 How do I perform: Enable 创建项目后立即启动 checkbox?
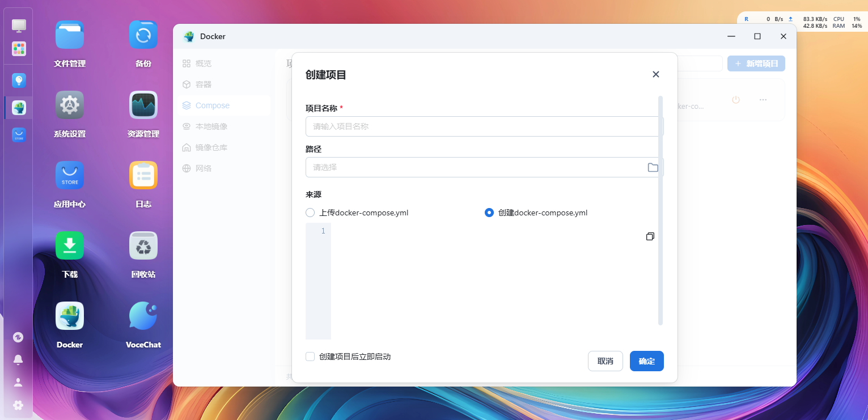click(x=310, y=357)
